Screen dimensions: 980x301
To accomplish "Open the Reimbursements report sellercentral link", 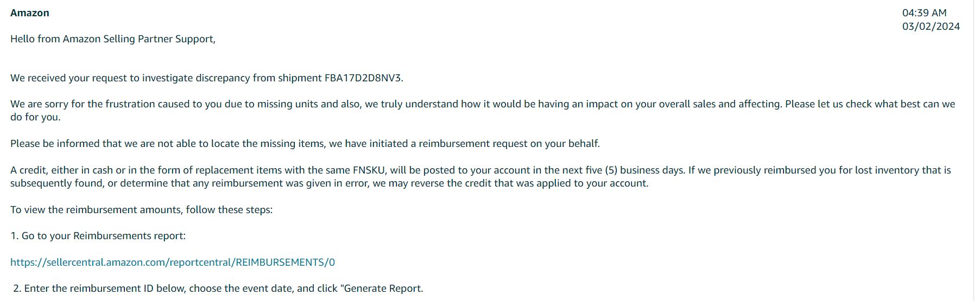I will coord(173,262).
